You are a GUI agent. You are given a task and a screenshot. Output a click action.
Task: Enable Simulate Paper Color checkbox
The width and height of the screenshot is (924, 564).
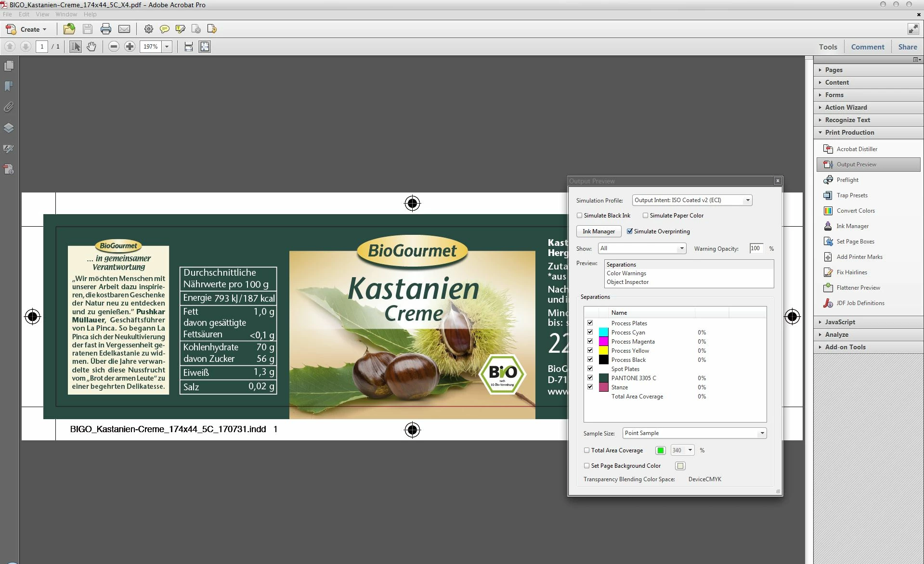pos(646,216)
